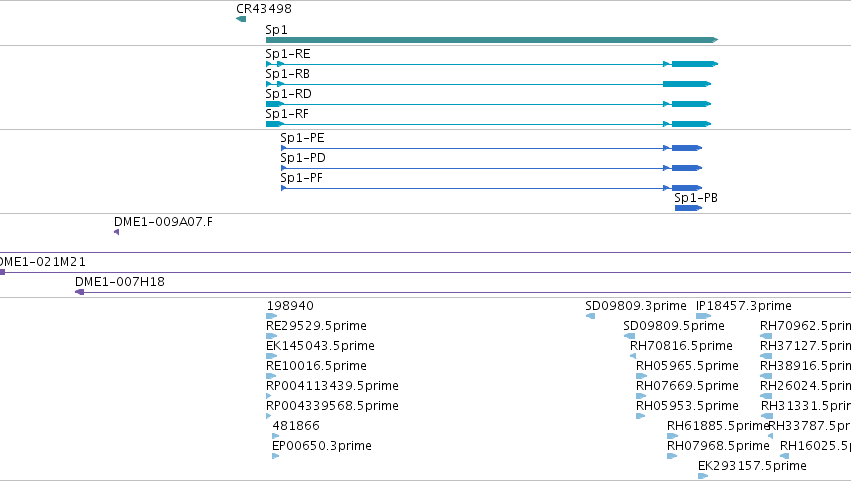
Task: Click the DME1-007H18 arrow glyph
Action: [79, 292]
